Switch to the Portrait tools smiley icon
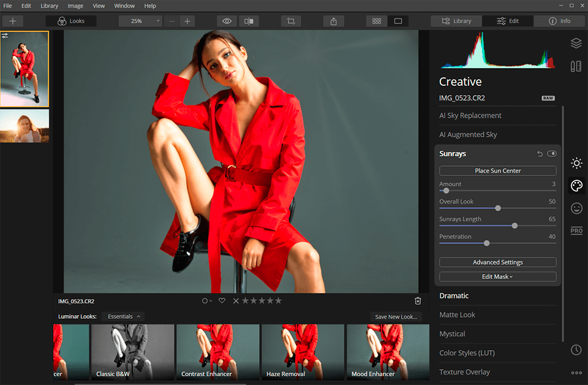588x385 pixels. click(576, 208)
